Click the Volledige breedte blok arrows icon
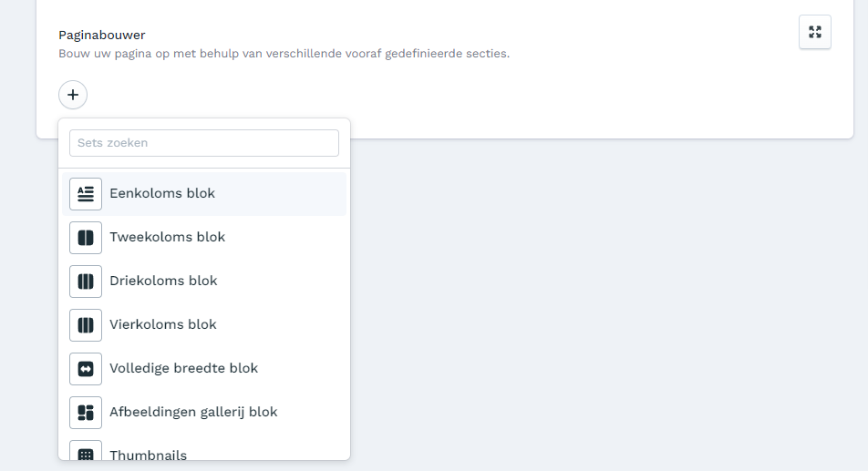Image resolution: width=868 pixels, height=471 pixels. (x=86, y=369)
